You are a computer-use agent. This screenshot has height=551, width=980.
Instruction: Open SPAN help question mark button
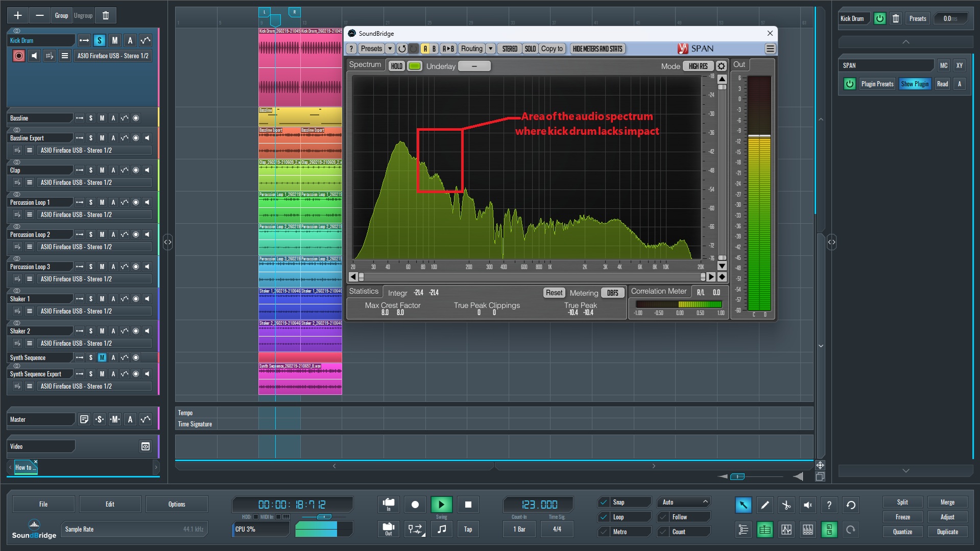pyautogui.click(x=351, y=49)
